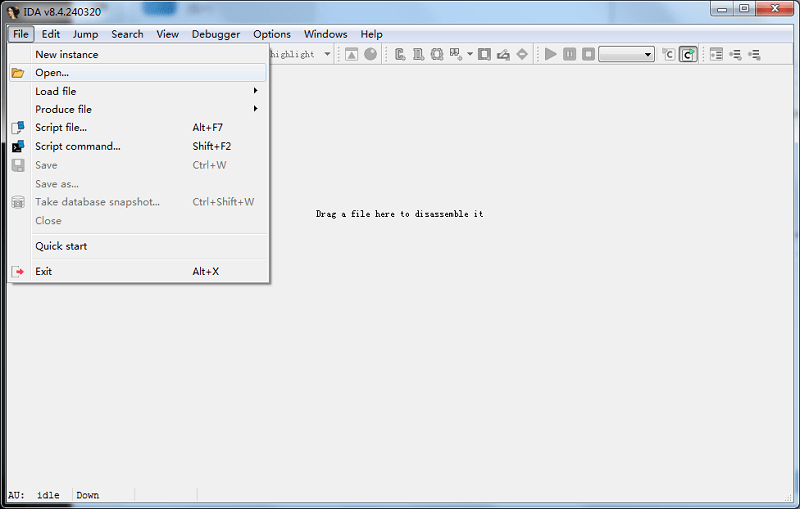Click the debugger Start process play icon
This screenshot has width=800, height=509.
(x=550, y=54)
